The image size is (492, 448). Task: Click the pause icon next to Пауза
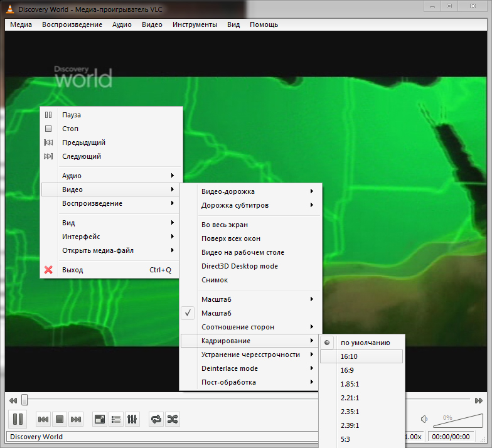(x=48, y=115)
